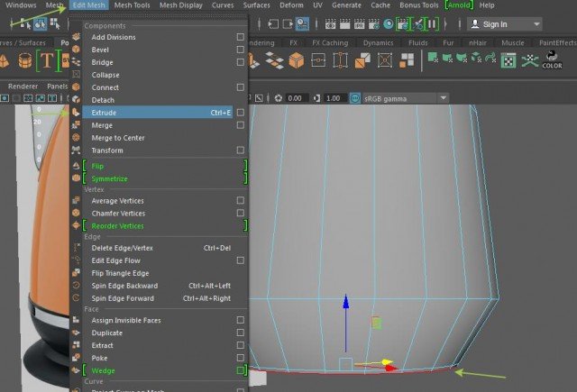577x392 pixels.
Task: Click the COLOR shelf icon
Action: pyautogui.click(x=552, y=61)
